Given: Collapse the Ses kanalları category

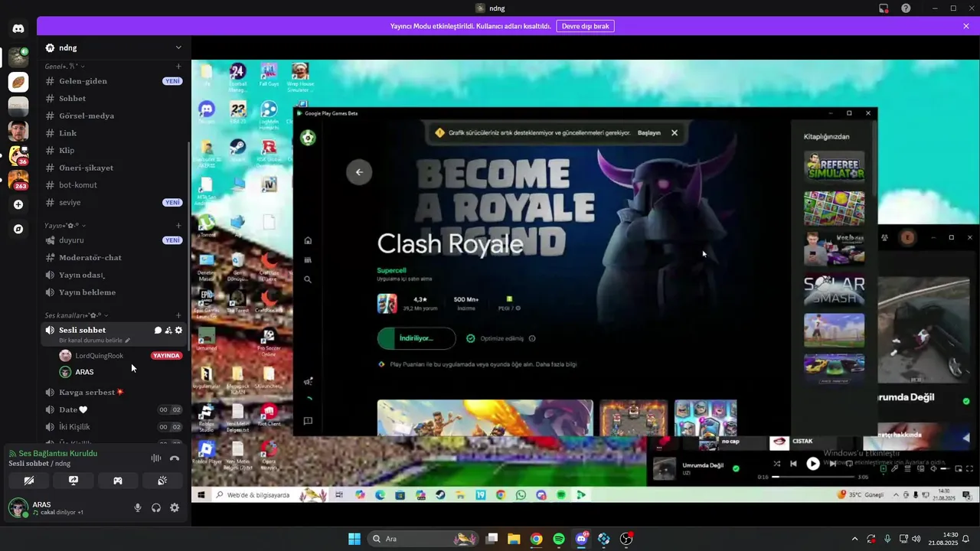Looking at the screenshot, I should (77, 315).
